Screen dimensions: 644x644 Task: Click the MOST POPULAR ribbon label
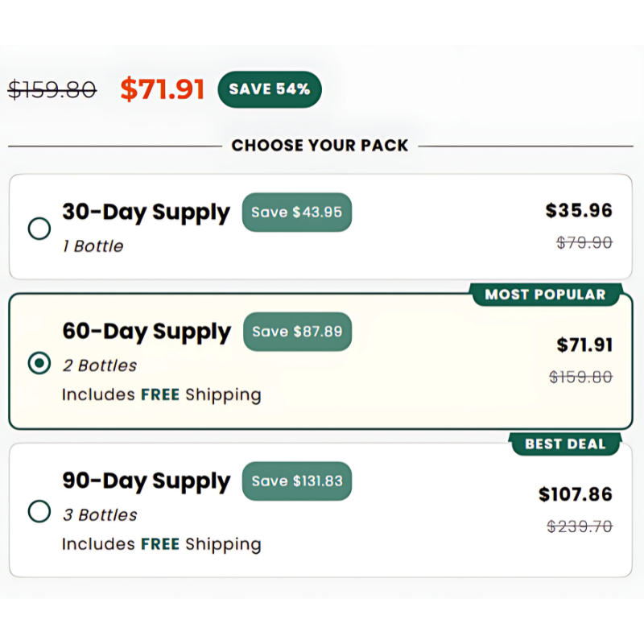[546, 295]
